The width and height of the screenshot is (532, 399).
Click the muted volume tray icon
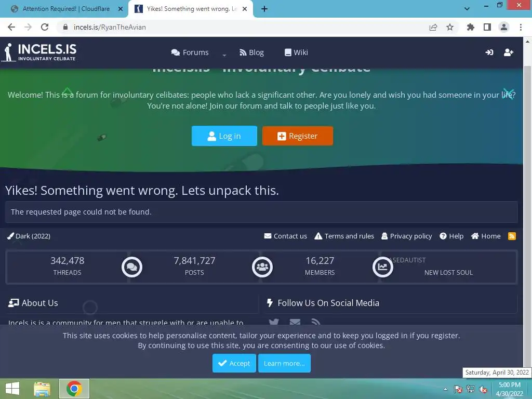click(483, 389)
